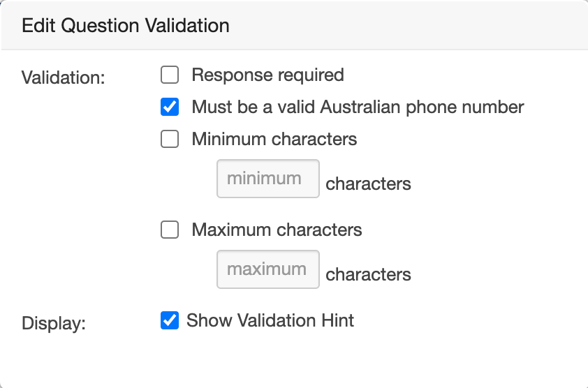The width and height of the screenshot is (588, 388).
Task: Click the "Edit Question Validation" dialog title
Action: [126, 26]
